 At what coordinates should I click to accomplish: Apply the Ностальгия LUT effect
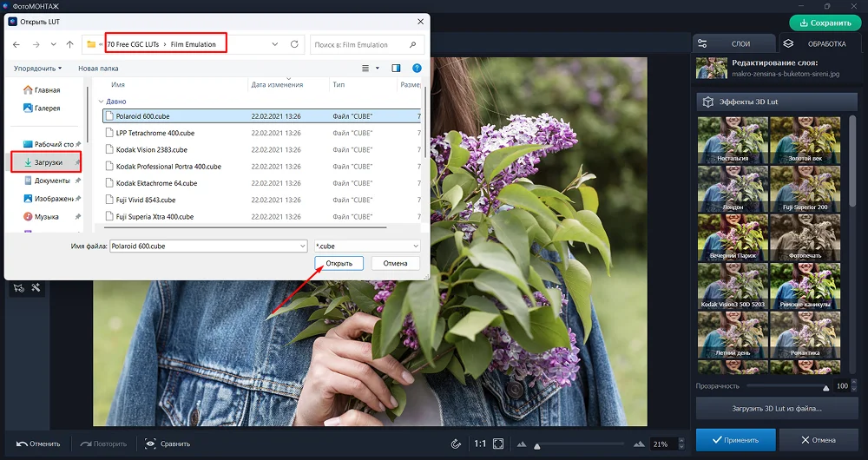click(x=733, y=140)
